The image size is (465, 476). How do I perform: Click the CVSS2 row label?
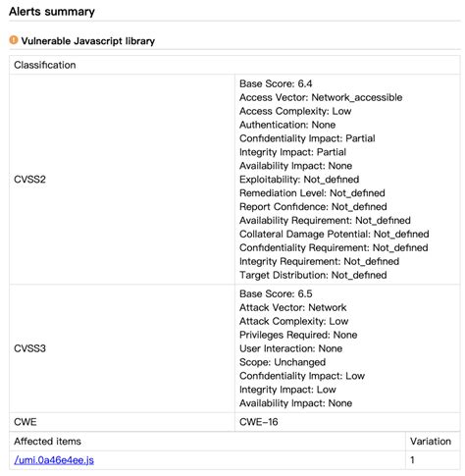click(x=29, y=180)
